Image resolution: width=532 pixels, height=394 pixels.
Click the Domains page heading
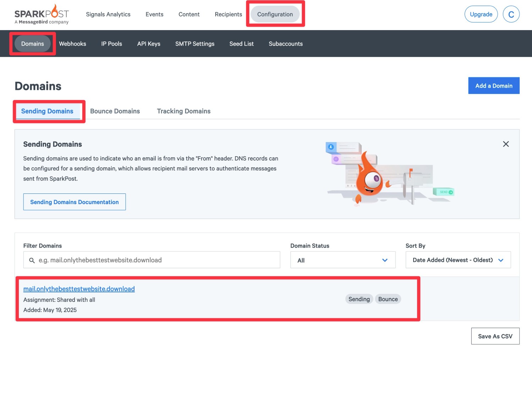(38, 86)
